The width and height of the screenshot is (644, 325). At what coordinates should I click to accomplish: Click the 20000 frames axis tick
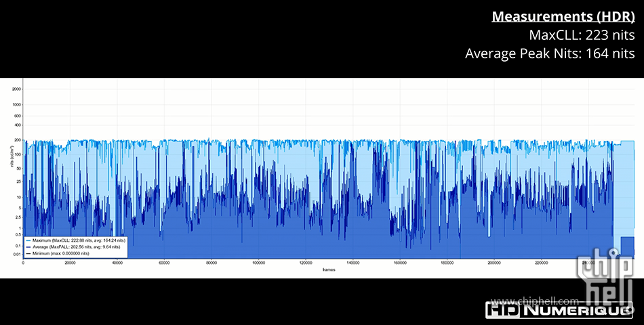click(x=70, y=263)
